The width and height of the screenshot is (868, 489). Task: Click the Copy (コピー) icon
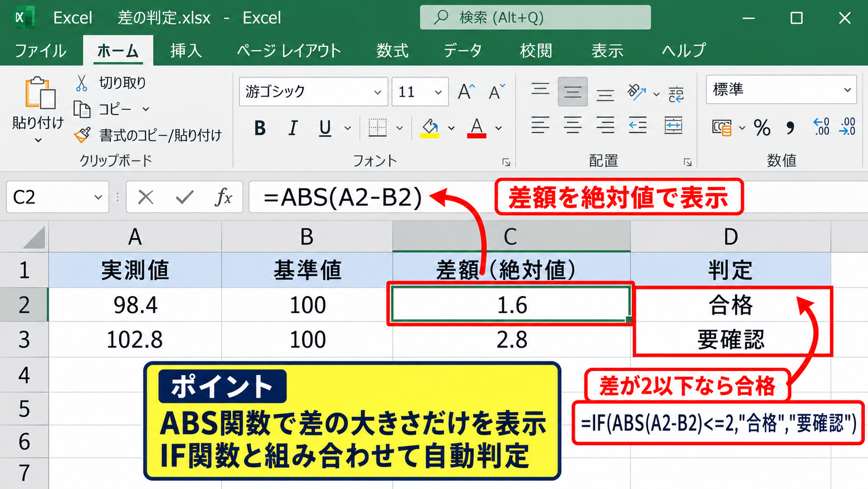tap(82, 109)
